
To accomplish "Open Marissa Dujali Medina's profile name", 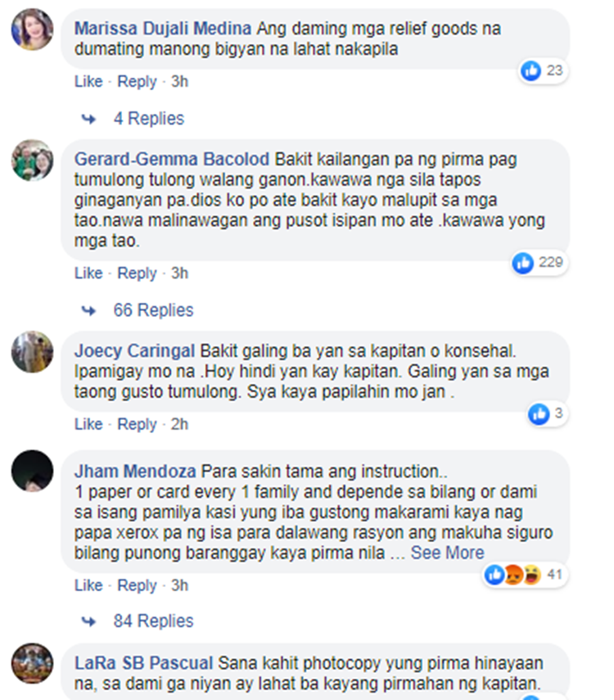I will [163, 29].
